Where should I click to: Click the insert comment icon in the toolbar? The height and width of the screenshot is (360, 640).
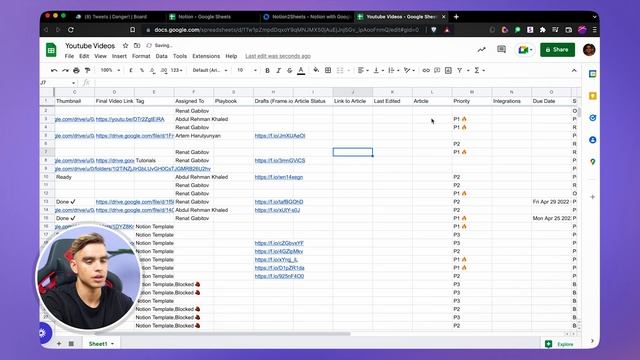[x=437, y=71]
